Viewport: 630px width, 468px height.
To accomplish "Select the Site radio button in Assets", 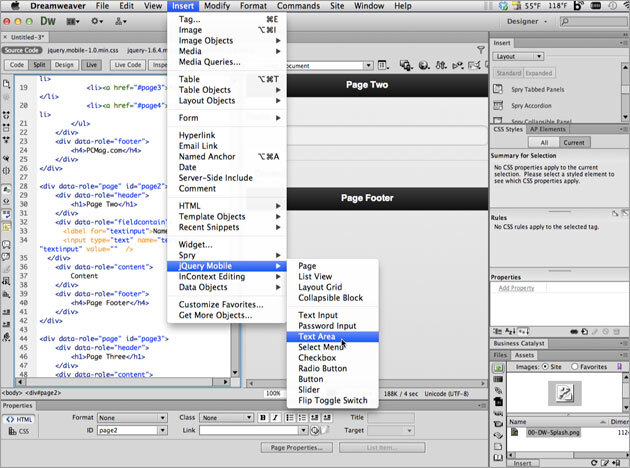I will [x=545, y=367].
